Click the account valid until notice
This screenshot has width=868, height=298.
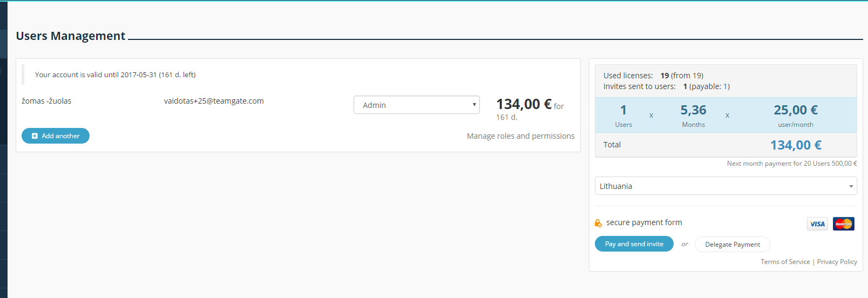point(116,74)
